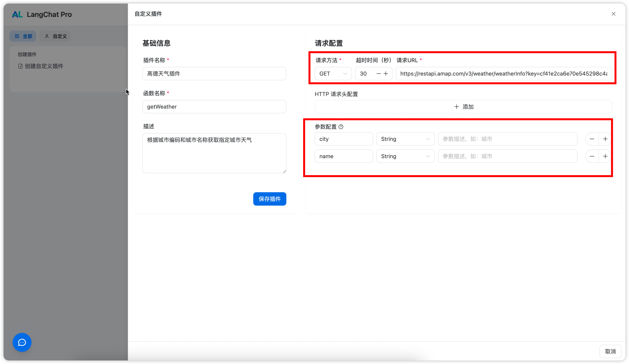Click the chat bubble floating icon
Viewport: 629px width, 364px height.
tap(22, 342)
